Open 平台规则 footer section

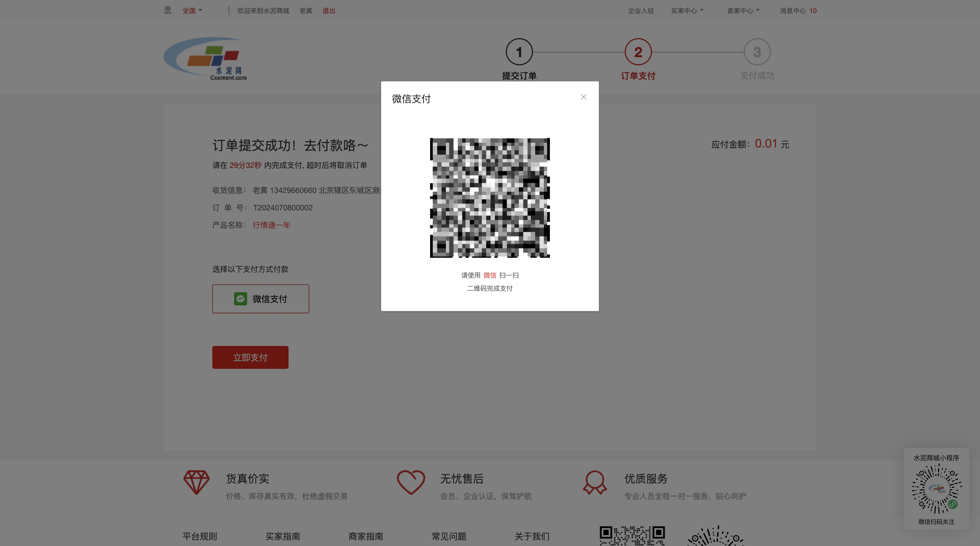pyautogui.click(x=200, y=536)
